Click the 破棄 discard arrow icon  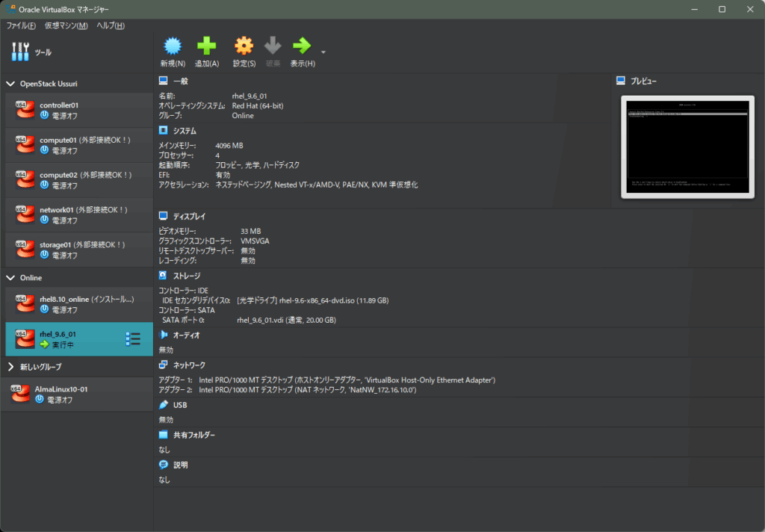point(273,46)
